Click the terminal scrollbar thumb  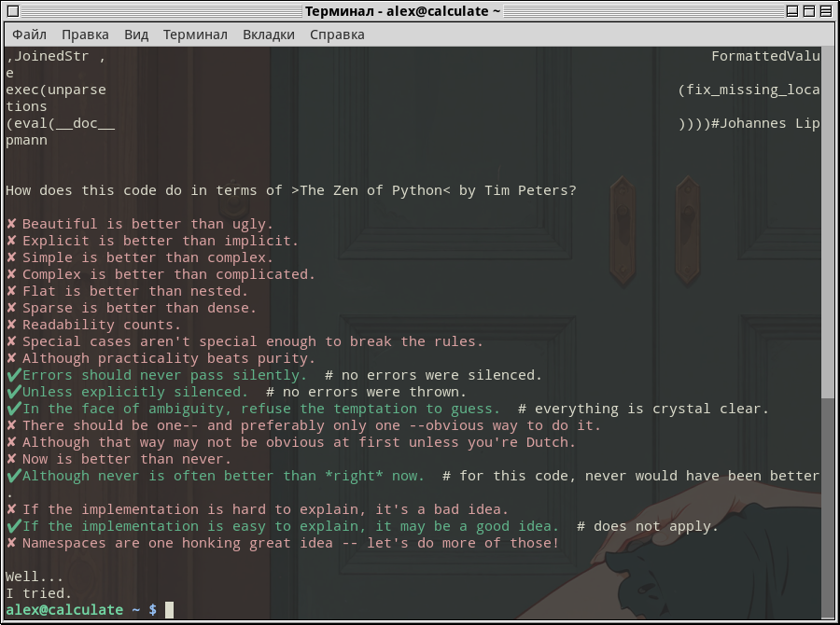click(828, 507)
